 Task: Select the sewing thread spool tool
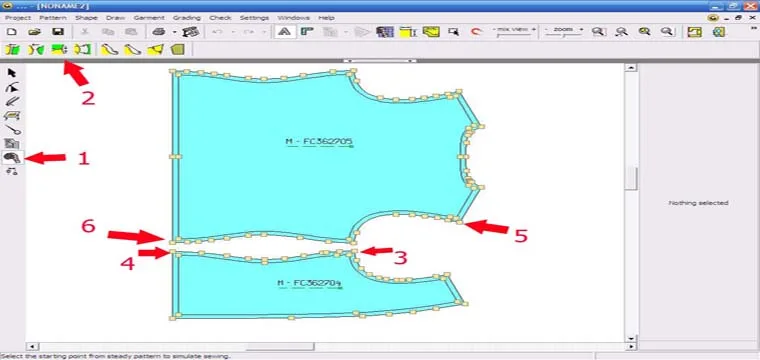(12, 157)
